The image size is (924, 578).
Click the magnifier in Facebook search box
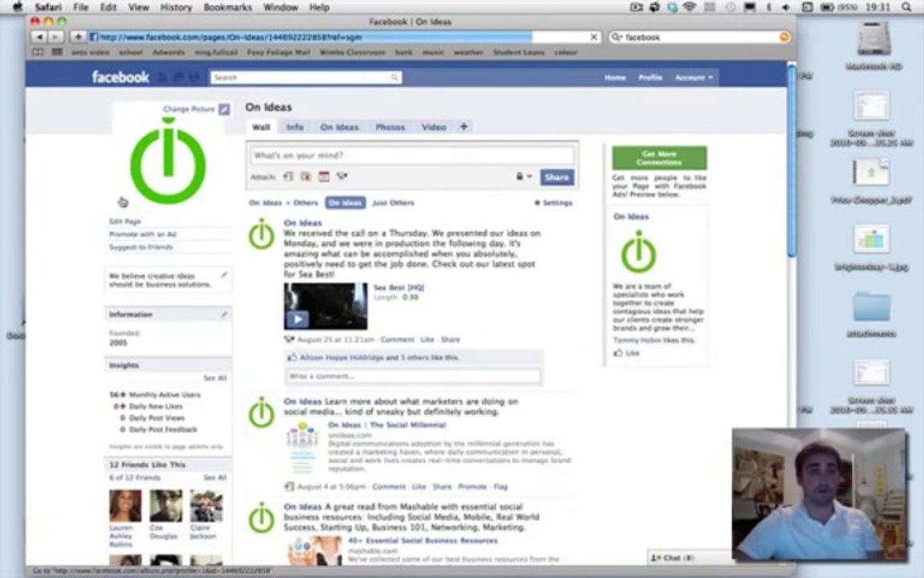(395, 77)
